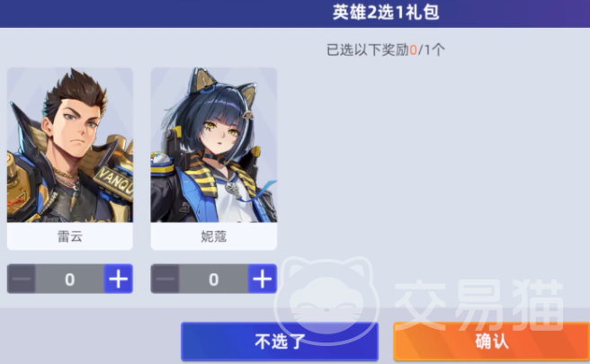590x364 pixels.
Task: Click the 交易猫 watermark text
Action: (x=479, y=305)
